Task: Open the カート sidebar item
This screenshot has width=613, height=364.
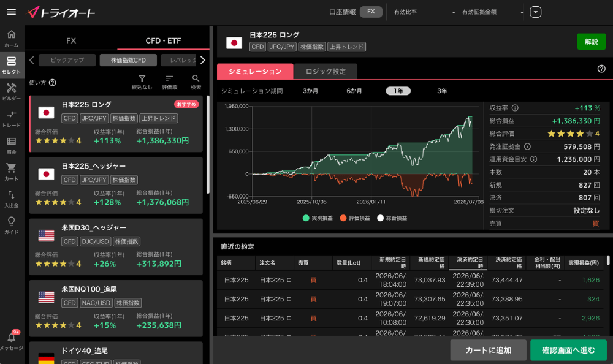Action: (x=11, y=172)
